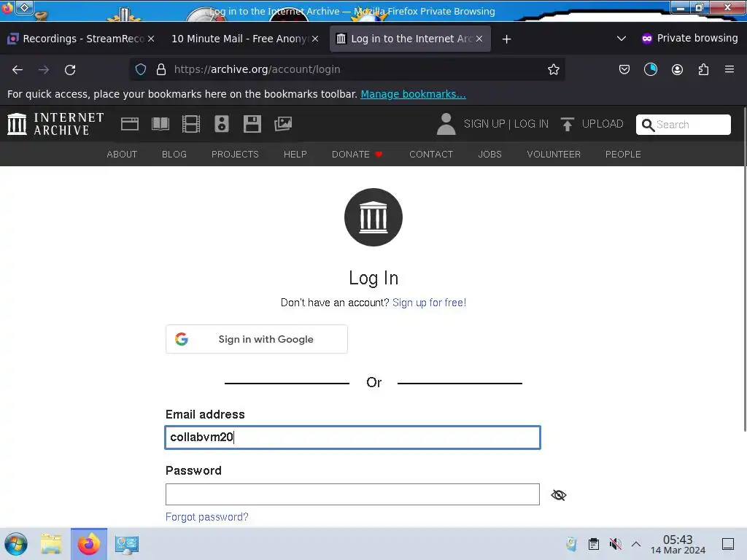Follow the Sign up for free! link
This screenshot has width=747, height=560.
[429, 303]
